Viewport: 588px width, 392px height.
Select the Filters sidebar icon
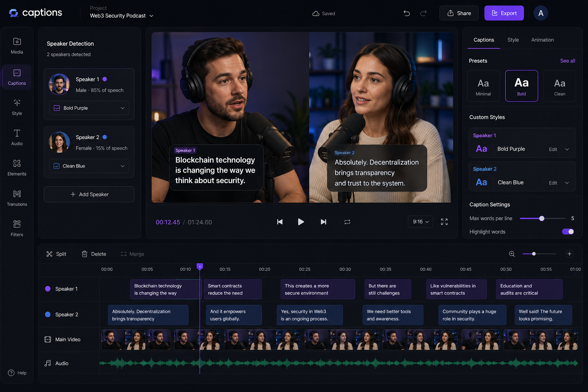[x=17, y=229]
